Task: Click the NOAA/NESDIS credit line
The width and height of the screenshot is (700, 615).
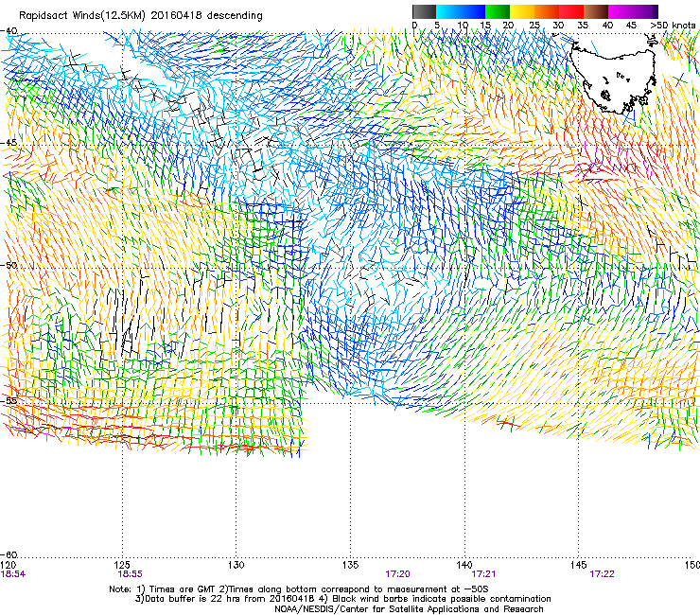Action: click(409, 609)
